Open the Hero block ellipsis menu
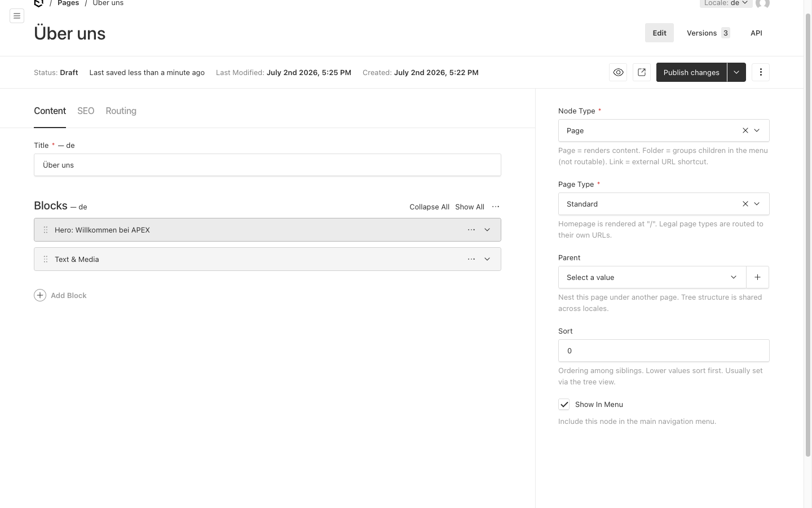812x508 pixels. pyautogui.click(x=471, y=230)
